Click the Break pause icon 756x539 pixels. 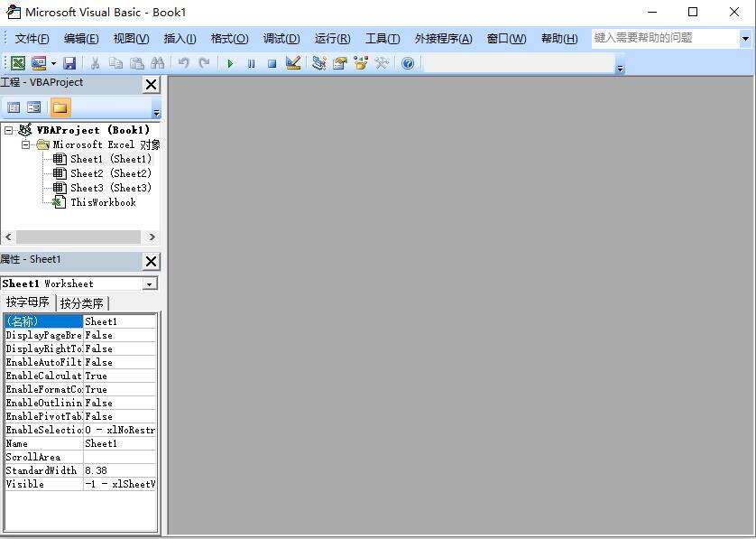(x=251, y=63)
